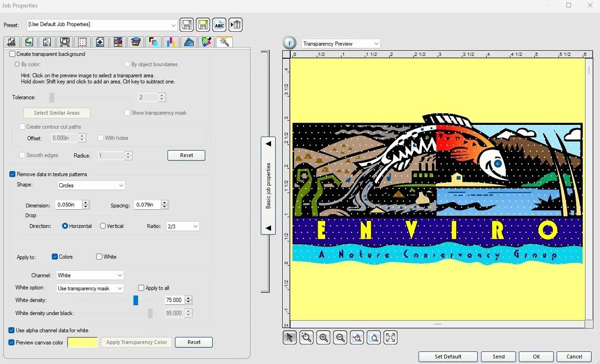600x364 pixels.
Task: Open the magic wand tab
Action: point(224,42)
